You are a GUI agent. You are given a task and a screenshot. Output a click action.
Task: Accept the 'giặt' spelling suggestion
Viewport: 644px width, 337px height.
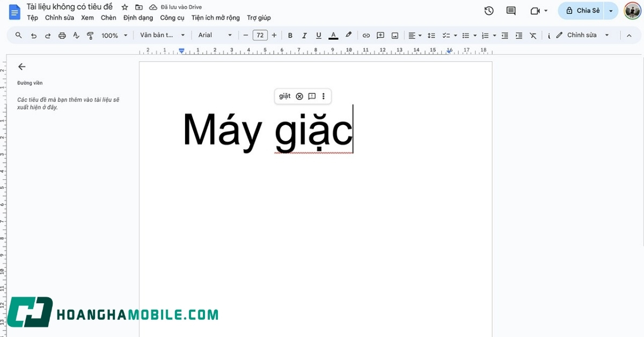(284, 96)
